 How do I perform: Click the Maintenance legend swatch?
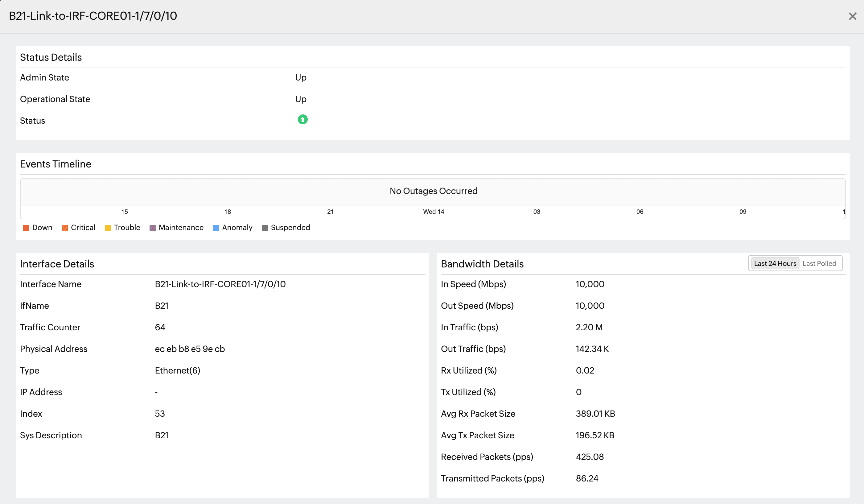[153, 228]
